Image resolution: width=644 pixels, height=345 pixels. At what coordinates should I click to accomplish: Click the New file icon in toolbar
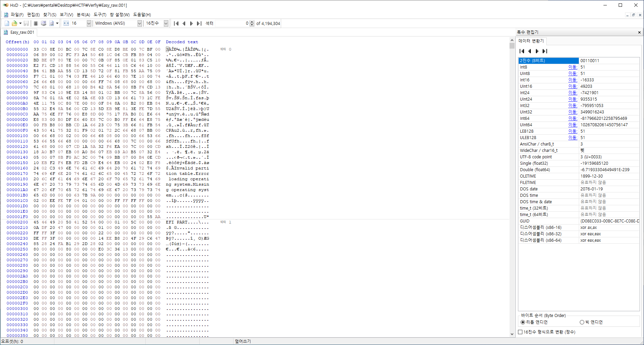(7, 23)
